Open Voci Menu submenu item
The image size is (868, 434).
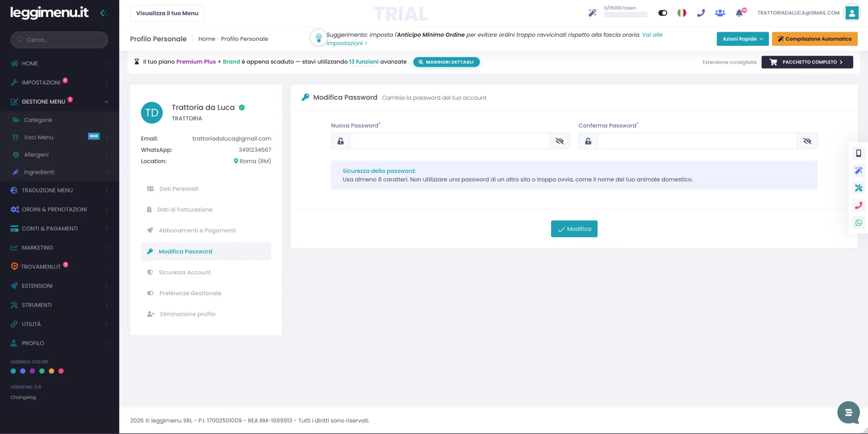coord(59,137)
